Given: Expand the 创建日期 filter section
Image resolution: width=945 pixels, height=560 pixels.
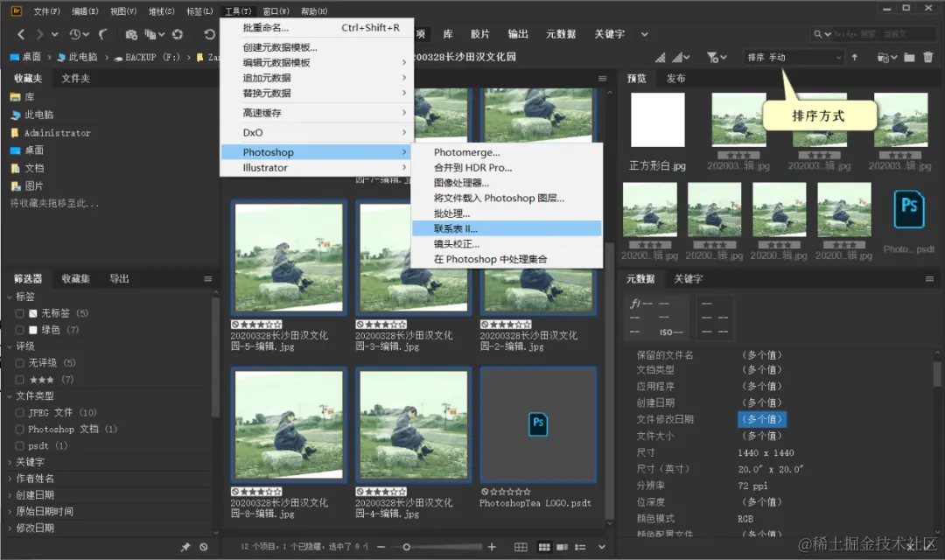Looking at the screenshot, I should 10,495.
